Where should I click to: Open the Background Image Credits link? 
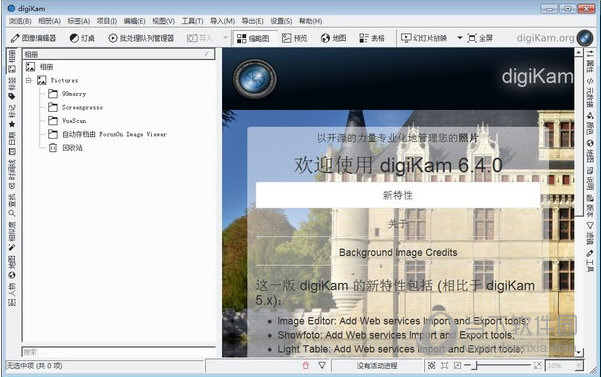tap(398, 252)
